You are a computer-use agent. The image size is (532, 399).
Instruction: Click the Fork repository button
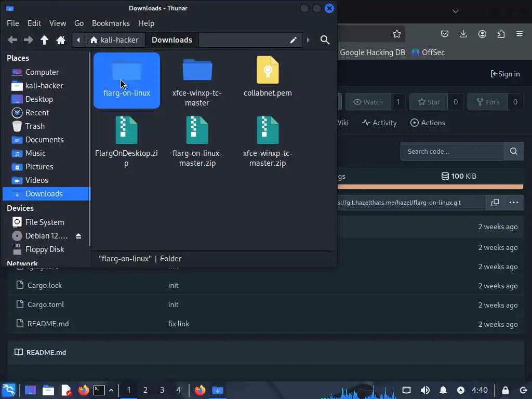[487, 102]
